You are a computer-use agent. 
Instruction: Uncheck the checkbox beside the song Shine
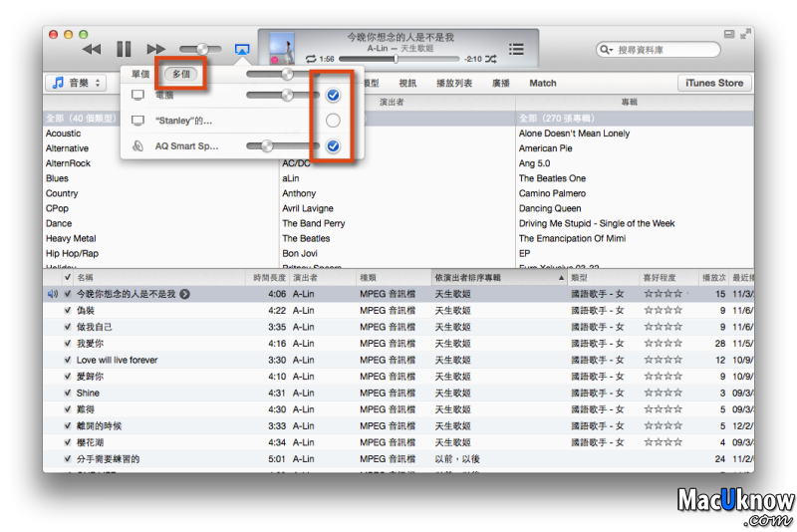tap(68, 394)
